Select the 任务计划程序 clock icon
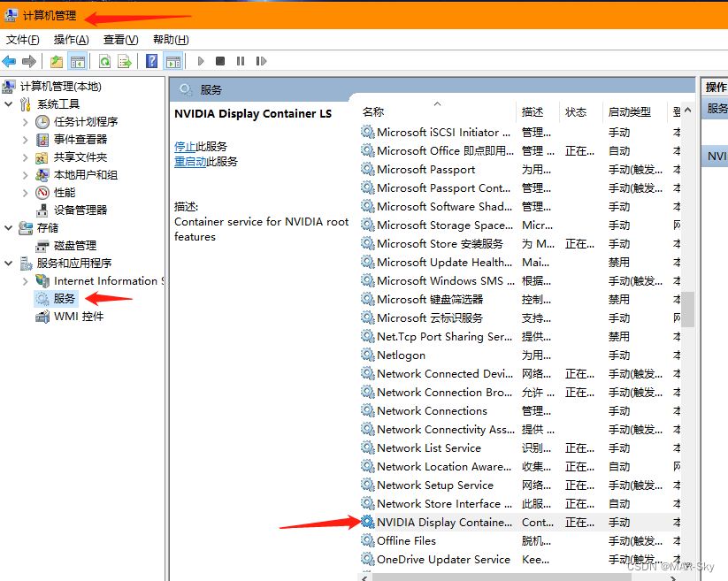 42,122
